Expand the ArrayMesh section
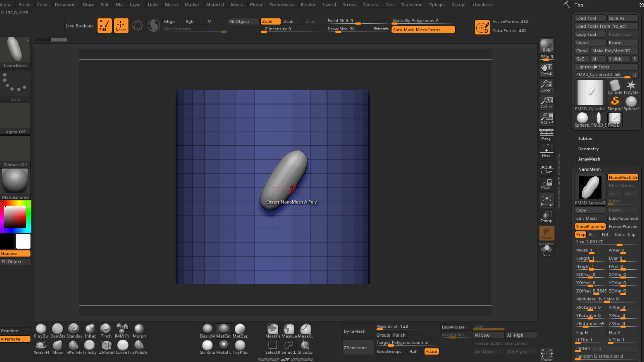Screen dimensions: 644x362 click(589, 159)
